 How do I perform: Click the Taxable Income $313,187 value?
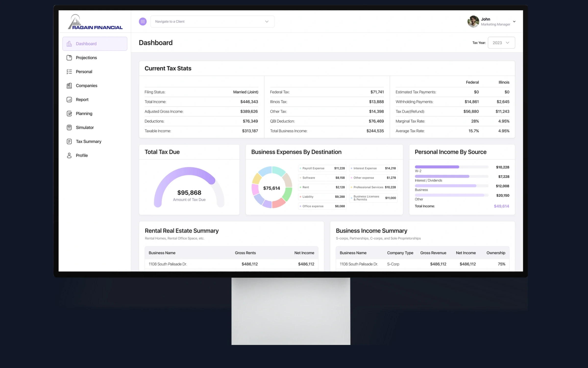(x=250, y=131)
